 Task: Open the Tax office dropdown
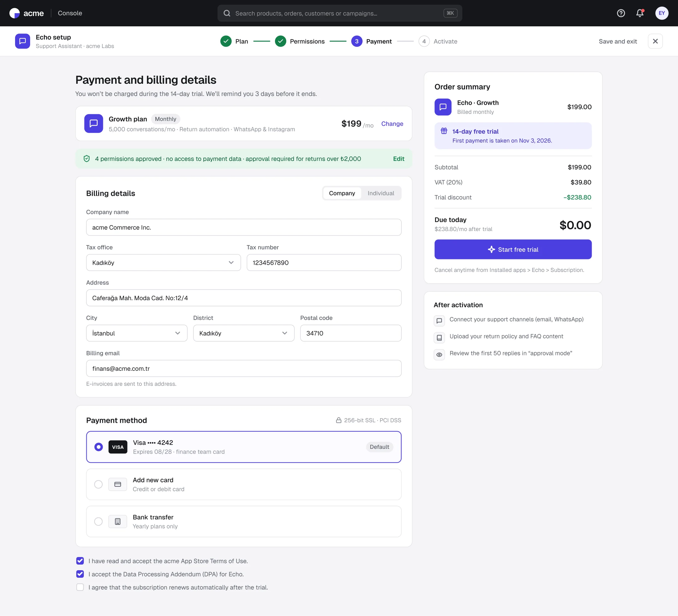(x=164, y=263)
